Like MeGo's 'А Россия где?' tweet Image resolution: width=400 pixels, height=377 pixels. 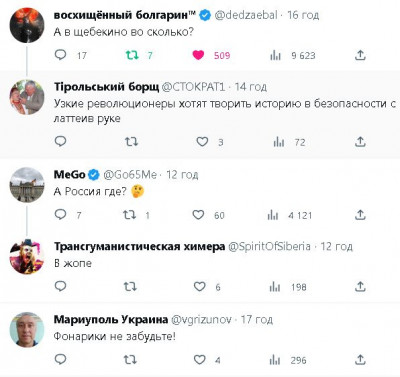(x=198, y=215)
